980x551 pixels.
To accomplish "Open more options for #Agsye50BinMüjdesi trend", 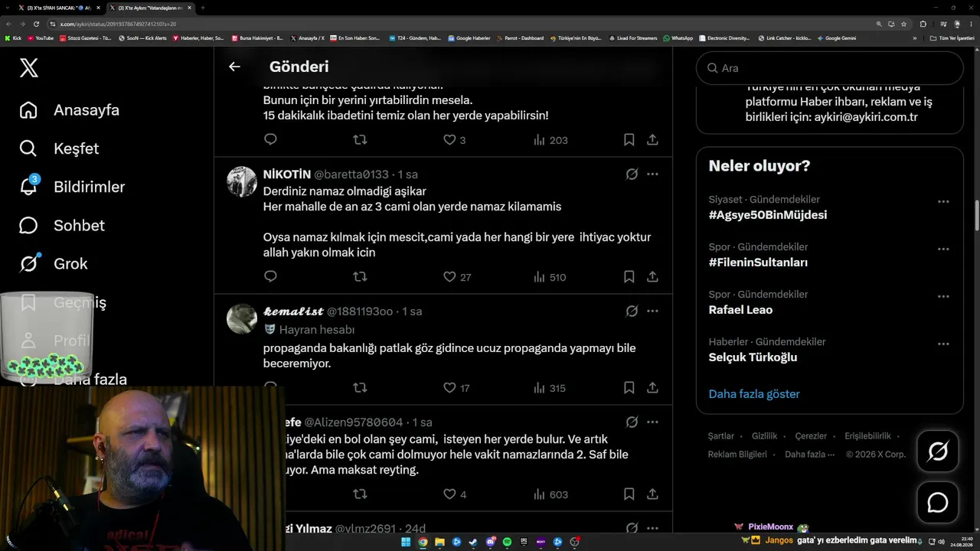I will [x=943, y=202].
